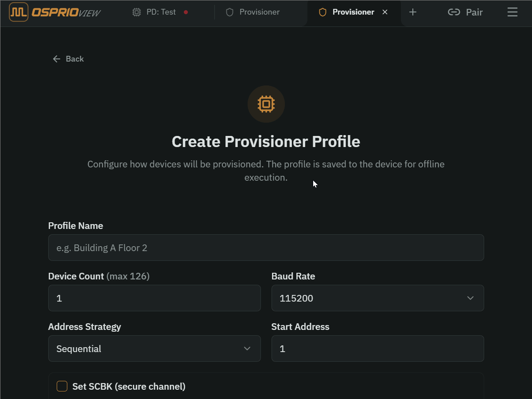Close the active Provisioner tab
Image resolution: width=532 pixels, height=399 pixels.
coord(385,12)
